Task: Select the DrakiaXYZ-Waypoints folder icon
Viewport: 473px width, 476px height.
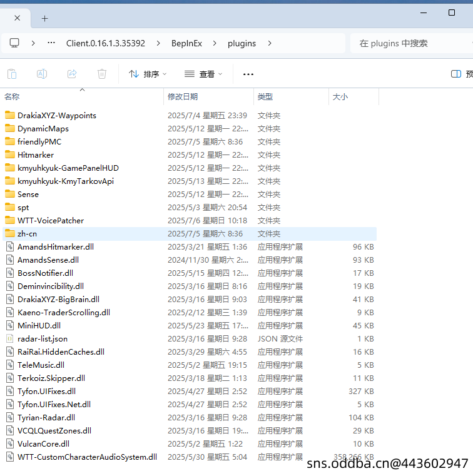Action: pyautogui.click(x=10, y=115)
